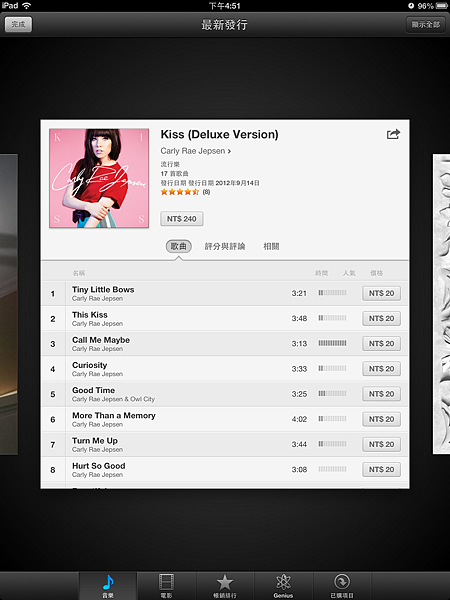Preview the song Curiosity

tap(225, 369)
